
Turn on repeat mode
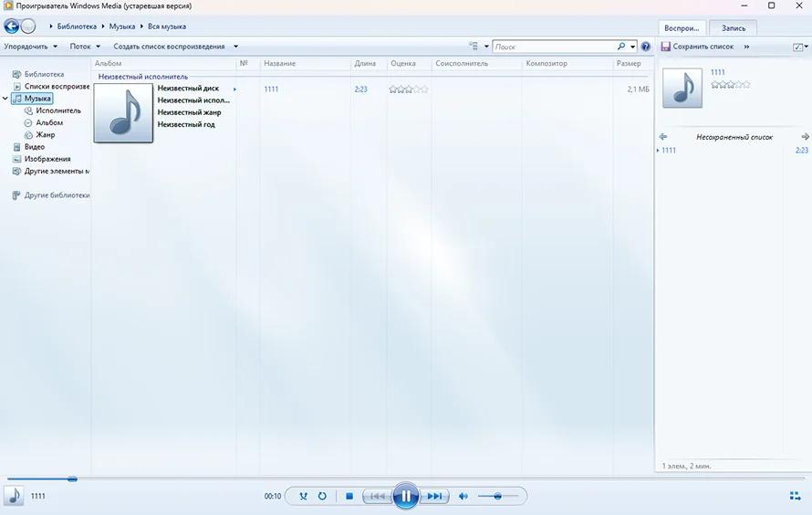point(322,496)
